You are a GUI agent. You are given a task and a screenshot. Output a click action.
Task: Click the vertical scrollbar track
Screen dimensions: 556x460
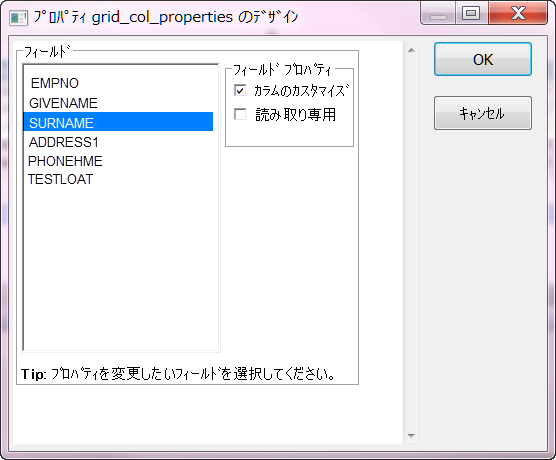411,243
